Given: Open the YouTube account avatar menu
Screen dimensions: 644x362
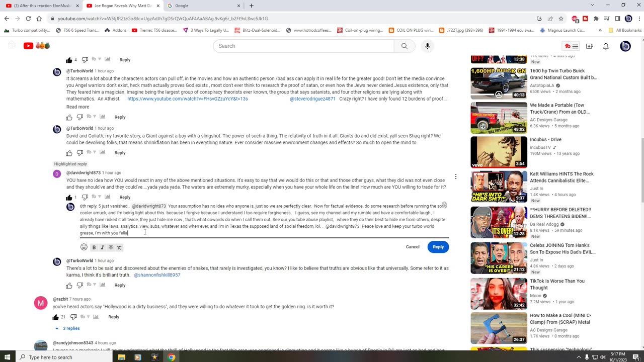Looking at the screenshot, I should (x=625, y=46).
